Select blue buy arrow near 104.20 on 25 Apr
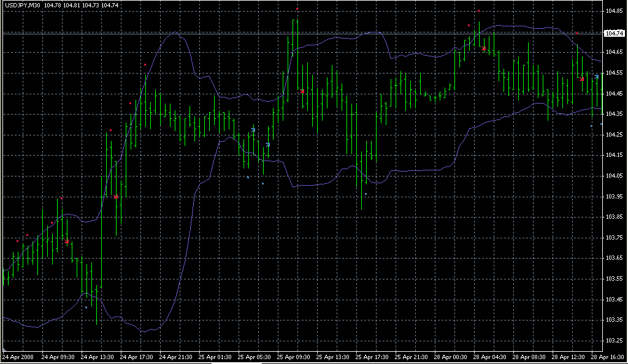This screenshot has height=364, width=628. [268, 145]
